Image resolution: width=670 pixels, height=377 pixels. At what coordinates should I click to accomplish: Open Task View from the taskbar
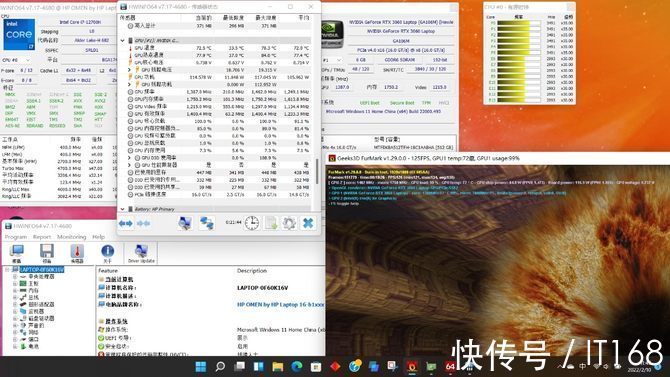coord(240,367)
